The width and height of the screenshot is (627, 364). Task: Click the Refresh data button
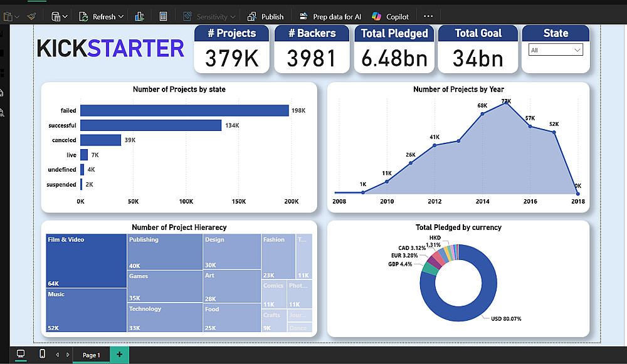pyautogui.click(x=98, y=16)
